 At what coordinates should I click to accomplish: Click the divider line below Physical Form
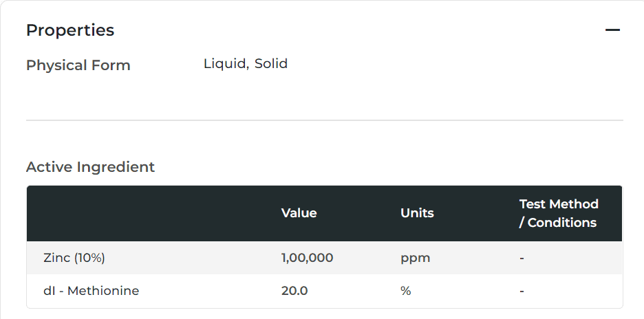tap(324, 120)
